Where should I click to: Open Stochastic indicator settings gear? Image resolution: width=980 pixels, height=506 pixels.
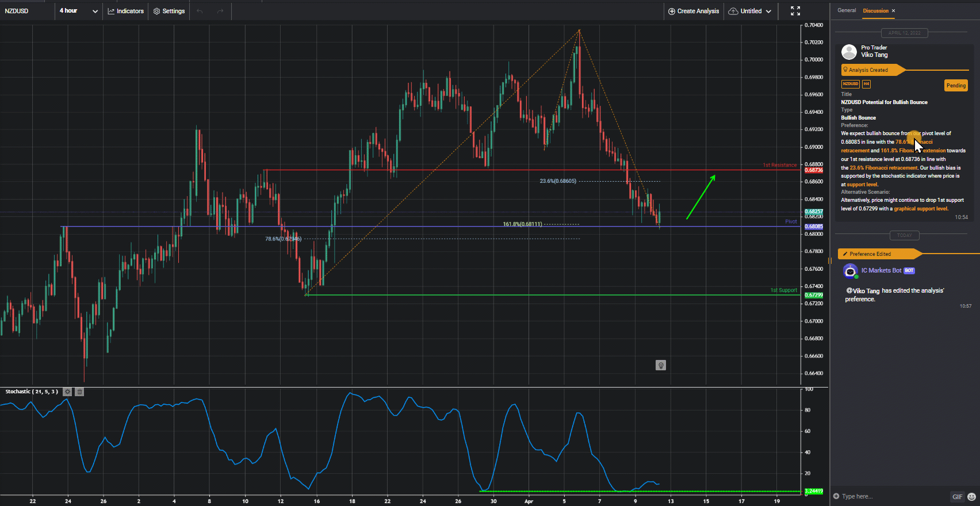(67, 392)
